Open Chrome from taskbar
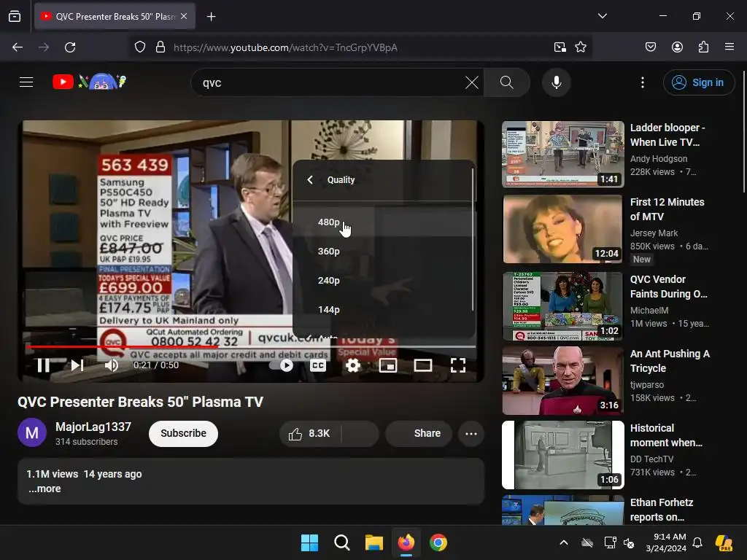Screen dimensions: 747x560 438,542
